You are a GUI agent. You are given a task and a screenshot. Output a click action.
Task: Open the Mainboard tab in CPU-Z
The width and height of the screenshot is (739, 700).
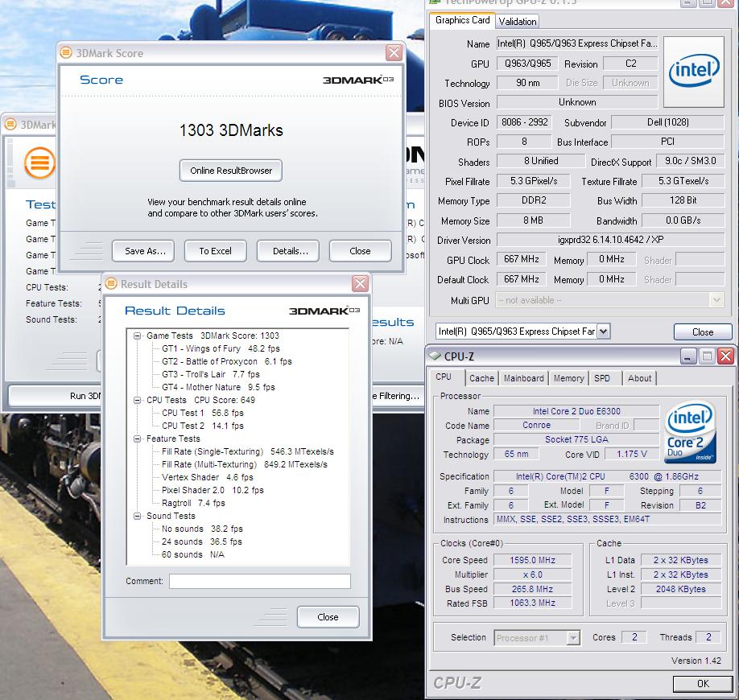[x=523, y=378]
